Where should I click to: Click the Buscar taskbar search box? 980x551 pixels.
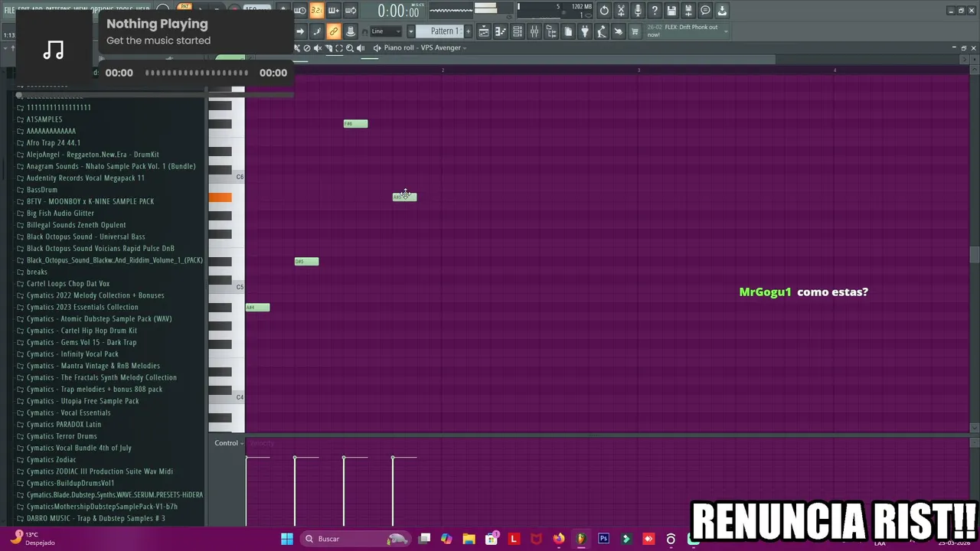[356, 539]
